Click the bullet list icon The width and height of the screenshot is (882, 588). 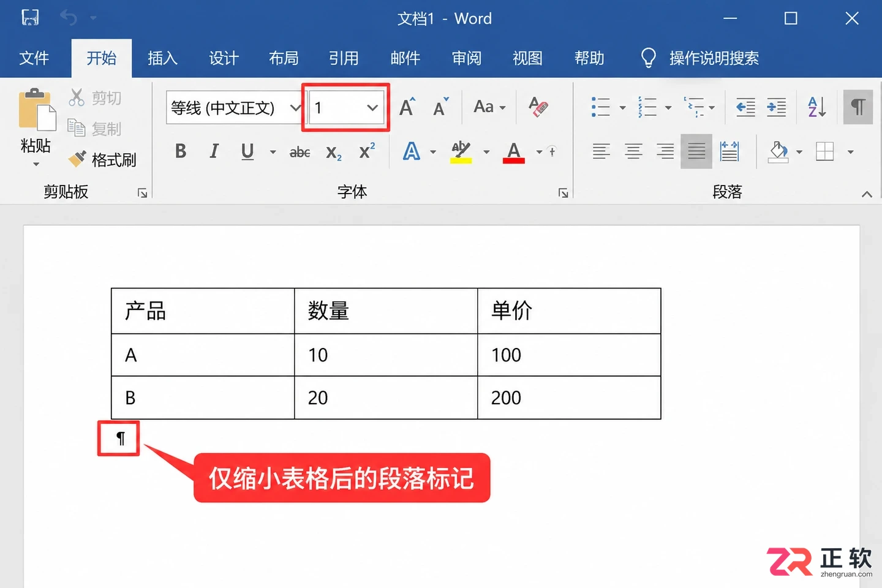(x=601, y=107)
